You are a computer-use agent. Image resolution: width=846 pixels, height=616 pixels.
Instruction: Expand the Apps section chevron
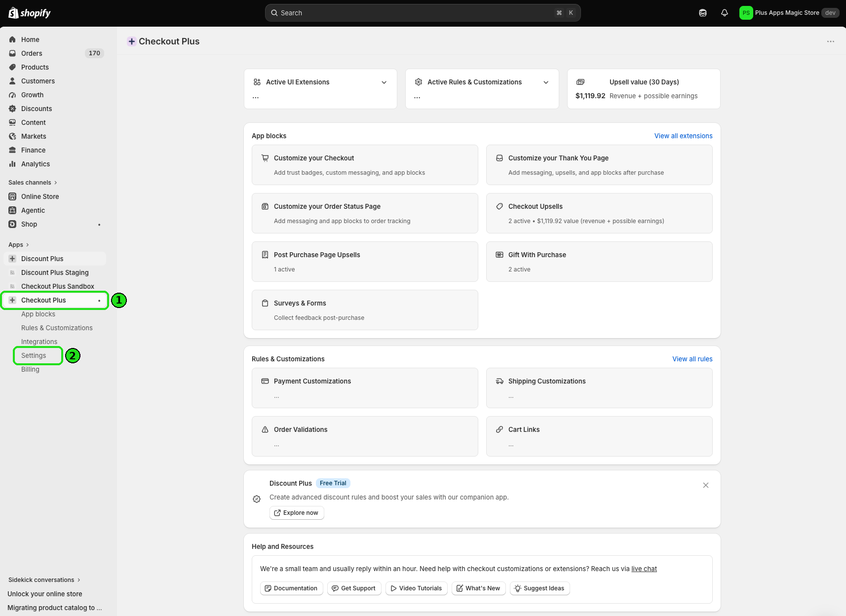(x=27, y=245)
